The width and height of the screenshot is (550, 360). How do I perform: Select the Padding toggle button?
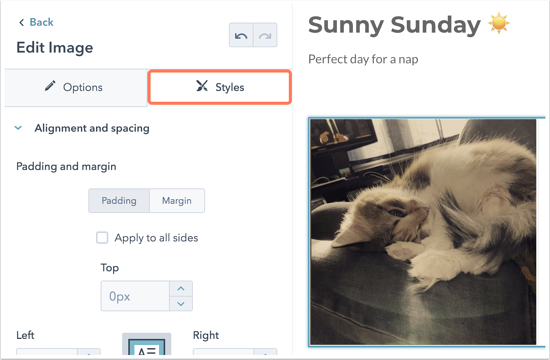tap(119, 201)
